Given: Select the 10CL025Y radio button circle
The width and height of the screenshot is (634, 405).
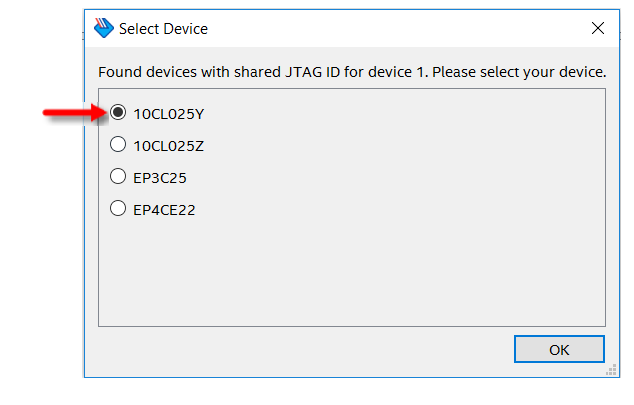Looking at the screenshot, I should coord(118,113).
